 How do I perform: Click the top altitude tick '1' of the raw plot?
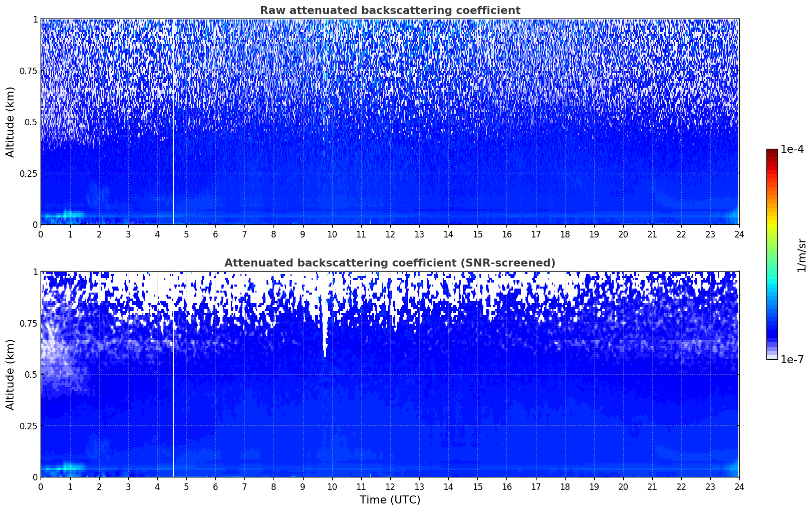35,19
